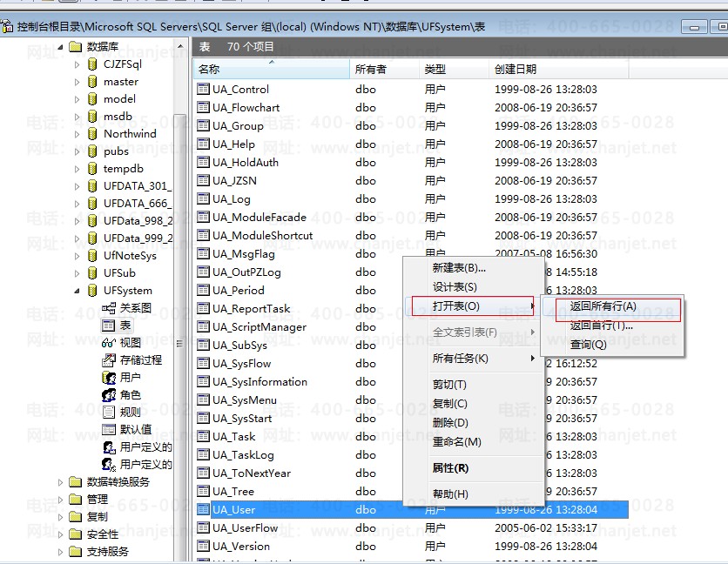
Task: Click the master database icon
Action: pyautogui.click(x=92, y=82)
